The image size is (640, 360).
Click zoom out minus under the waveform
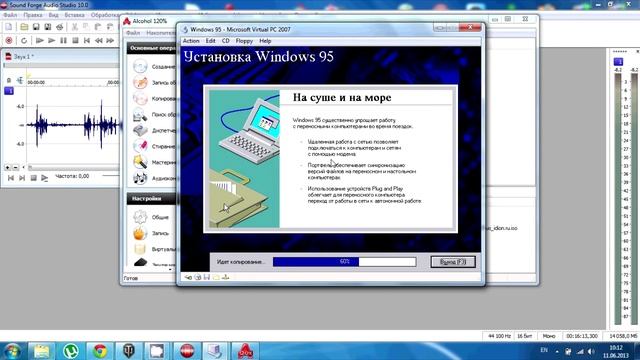click(x=16, y=167)
